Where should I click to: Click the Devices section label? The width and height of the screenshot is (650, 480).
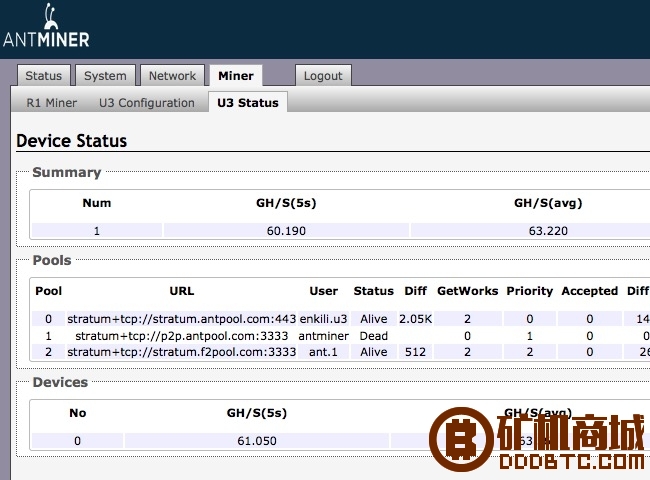coord(61,382)
